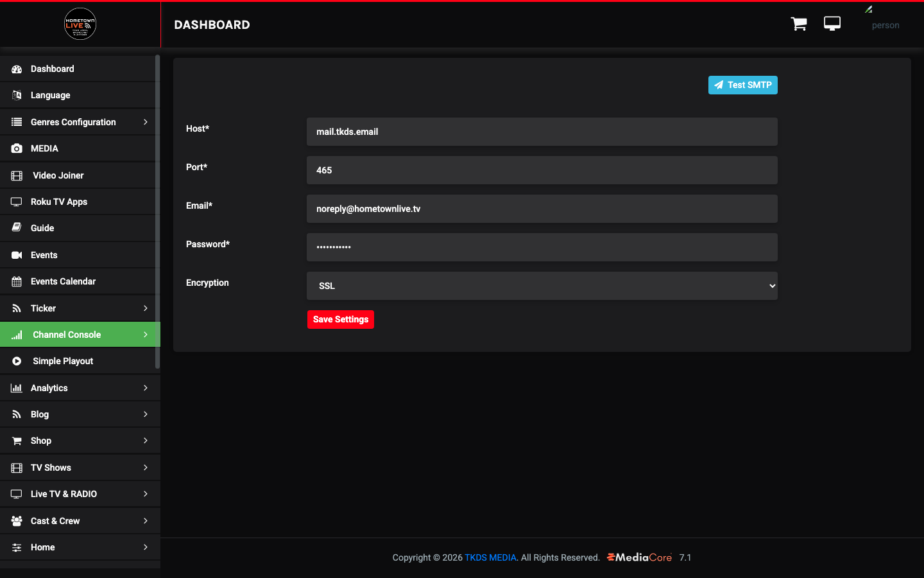Expand the Shop submenu chevron

(146, 441)
